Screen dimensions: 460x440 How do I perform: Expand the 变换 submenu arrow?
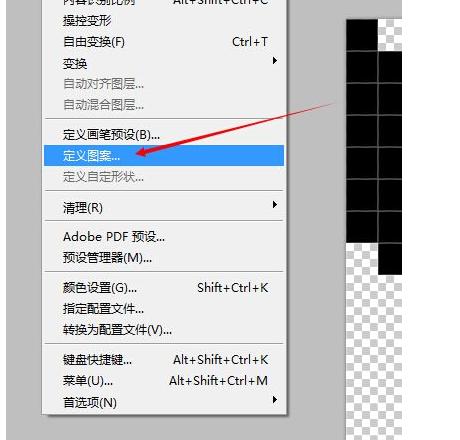pyautogui.click(x=275, y=61)
